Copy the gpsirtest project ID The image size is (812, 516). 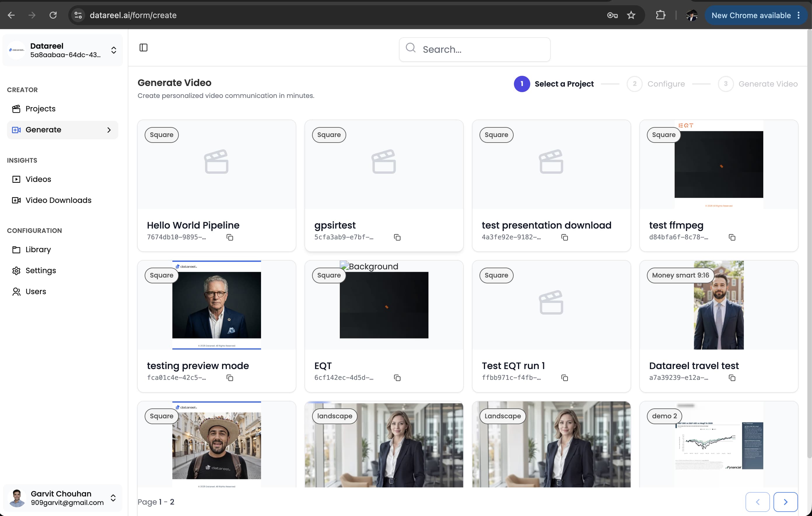pos(397,237)
